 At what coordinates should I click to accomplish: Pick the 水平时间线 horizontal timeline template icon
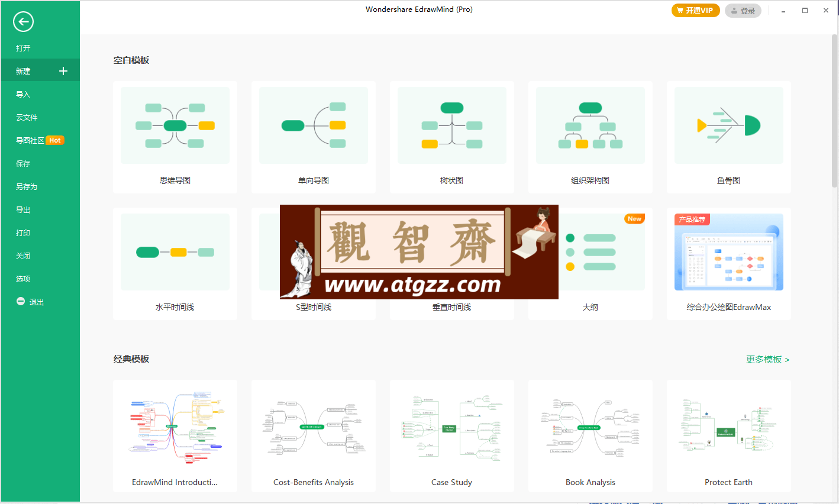click(175, 252)
